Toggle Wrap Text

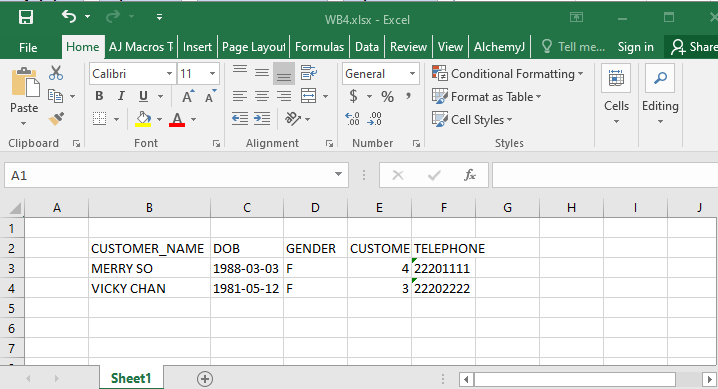[x=308, y=74]
